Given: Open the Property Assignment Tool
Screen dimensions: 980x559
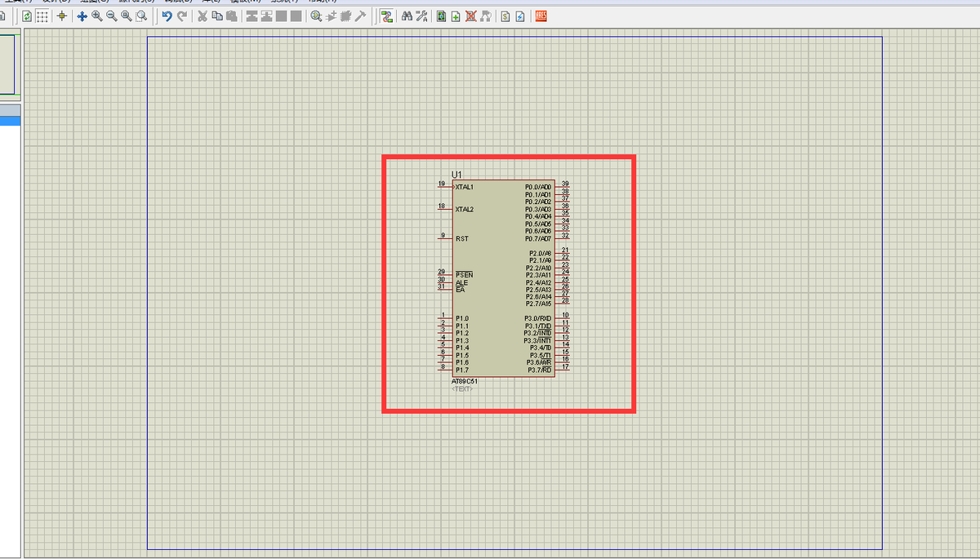Looking at the screenshot, I should coord(422,16).
